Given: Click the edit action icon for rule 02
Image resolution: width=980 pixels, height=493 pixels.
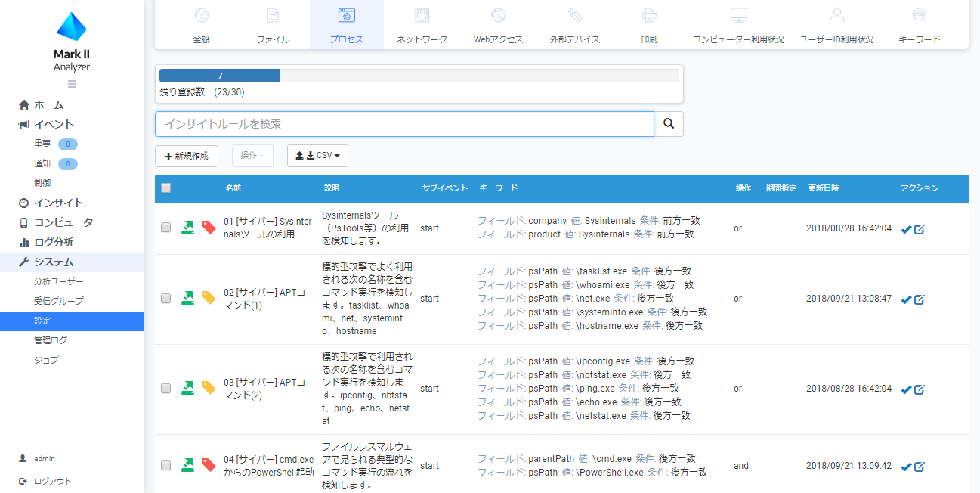Looking at the screenshot, I should click(920, 299).
